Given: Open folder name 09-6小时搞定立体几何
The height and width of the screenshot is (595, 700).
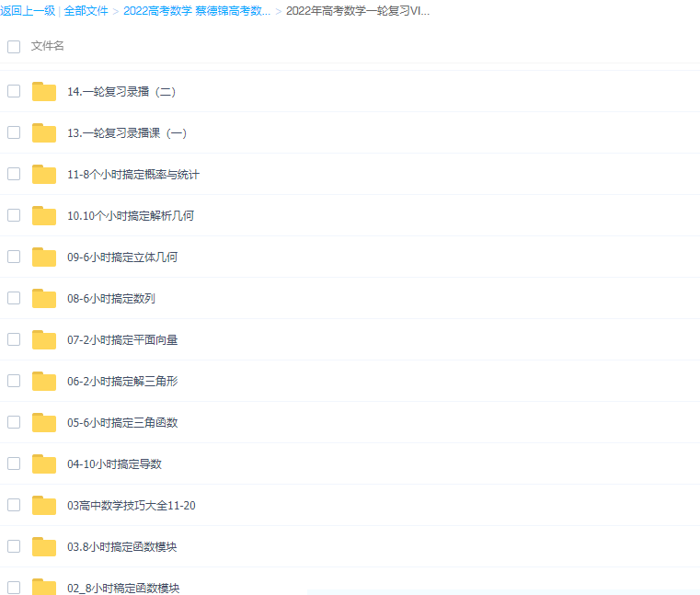Looking at the screenshot, I should 122,257.
